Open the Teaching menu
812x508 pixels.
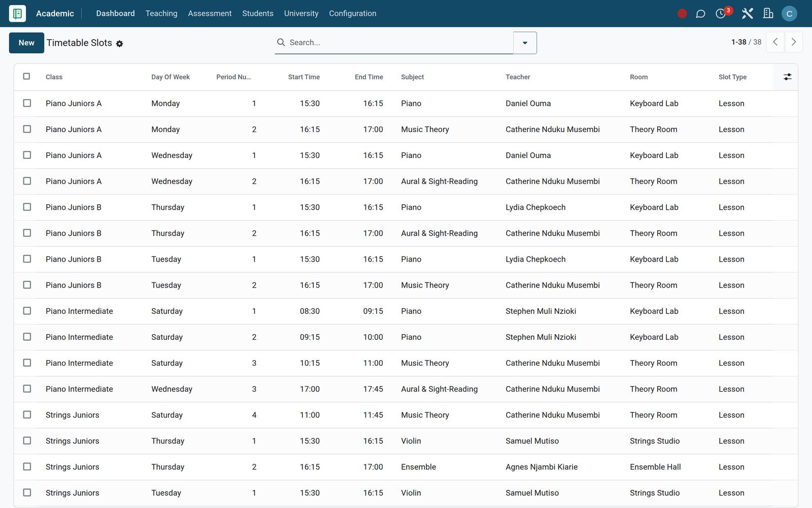[x=161, y=13]
